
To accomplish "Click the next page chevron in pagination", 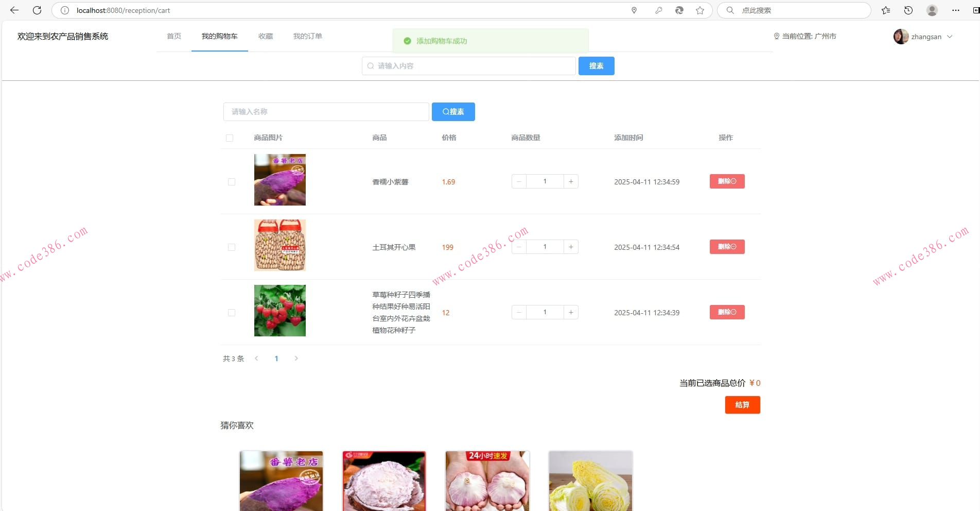I will 296,359.
